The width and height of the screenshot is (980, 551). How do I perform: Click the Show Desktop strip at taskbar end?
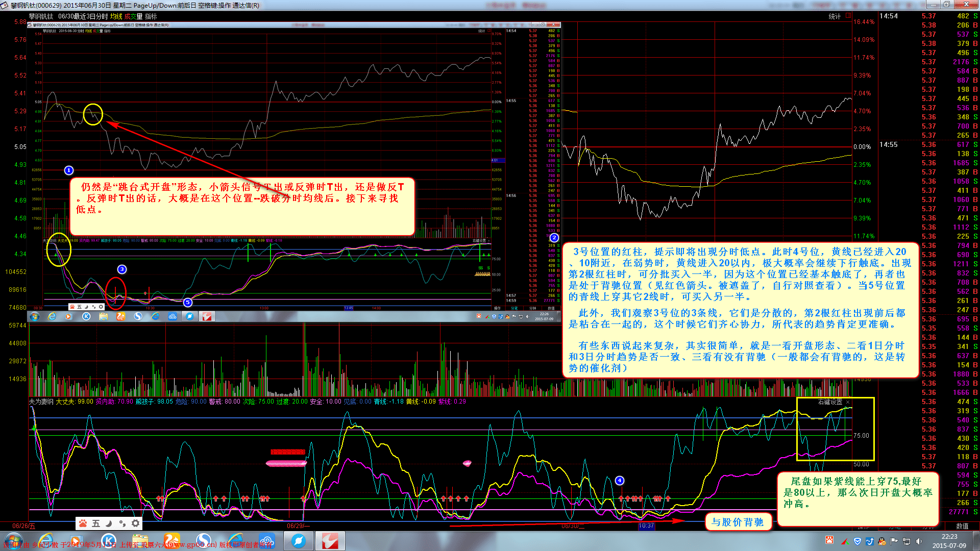[976, 541]
